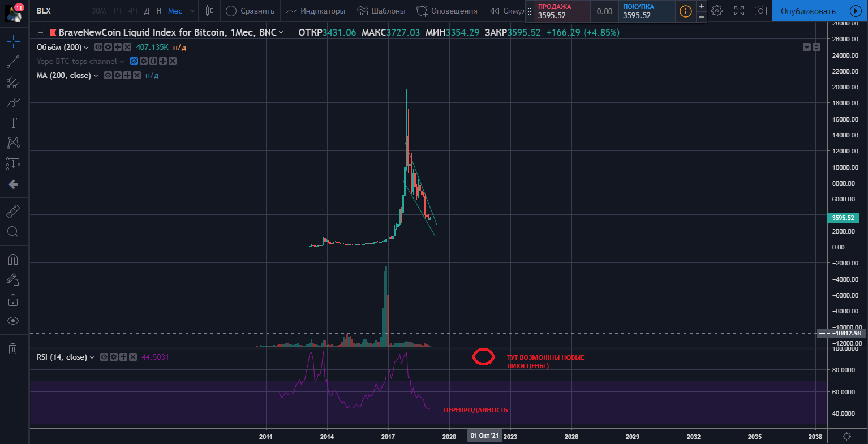Image resolution: width=868 pixels, height=444 pixels.
Task: Open the pitchfork tools
Action: (x=13, y=83)
